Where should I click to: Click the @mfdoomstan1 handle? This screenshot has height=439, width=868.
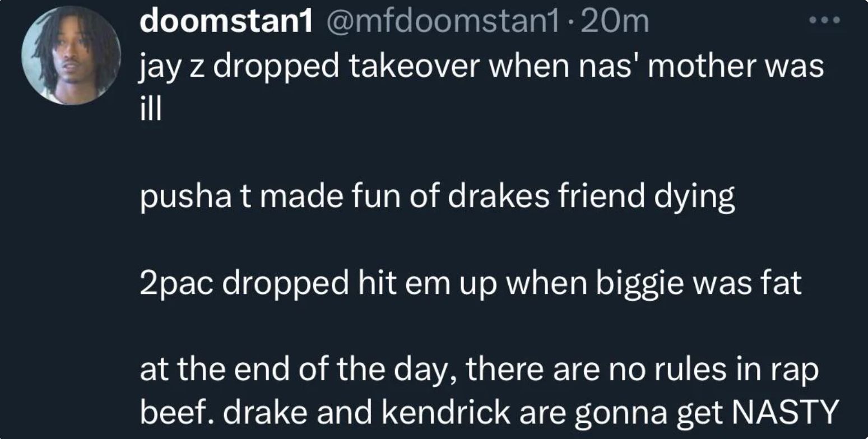[443, 22]
